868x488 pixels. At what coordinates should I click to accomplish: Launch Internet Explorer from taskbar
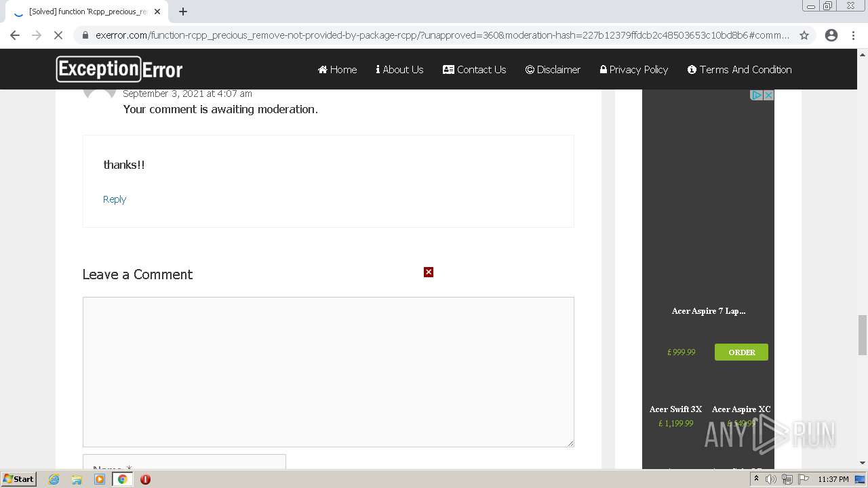(x=54, y=479)
